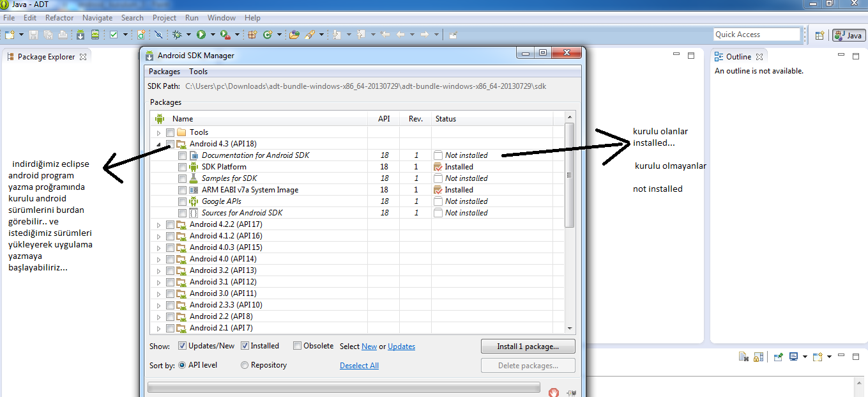The image size is (868, 397).
Task: Uncheck the Updates/New filter checkbox
Action: coord(183,346)
